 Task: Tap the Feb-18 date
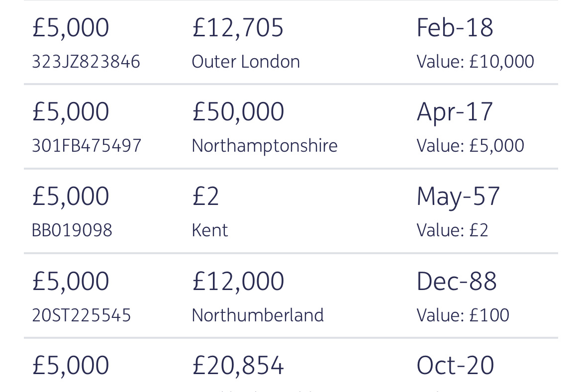tap(455, 28)
